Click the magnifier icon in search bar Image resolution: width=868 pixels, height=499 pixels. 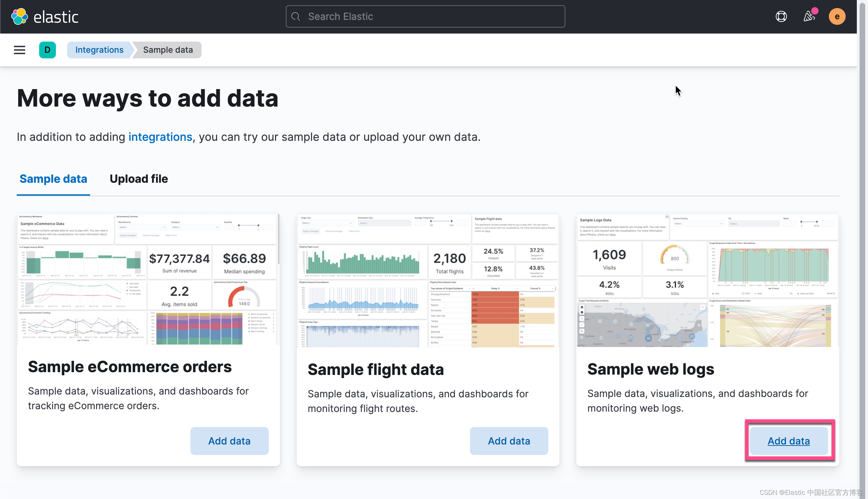pos(296,16)
